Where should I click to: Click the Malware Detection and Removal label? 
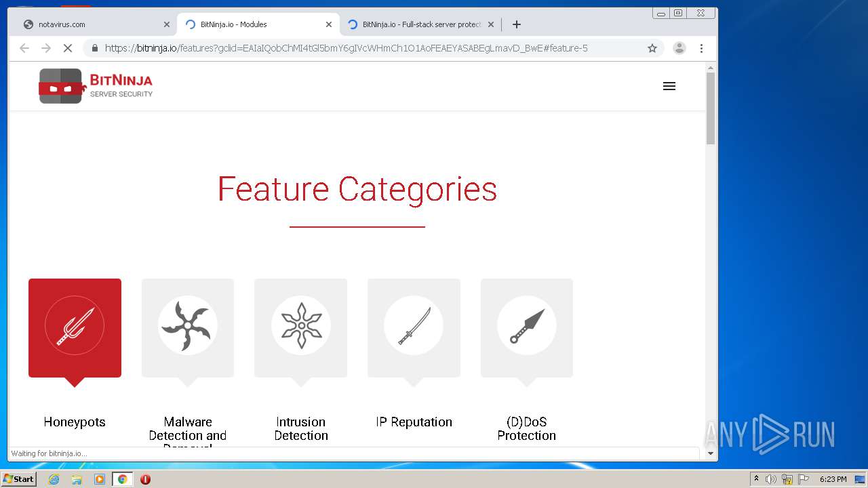click(188, 432)
